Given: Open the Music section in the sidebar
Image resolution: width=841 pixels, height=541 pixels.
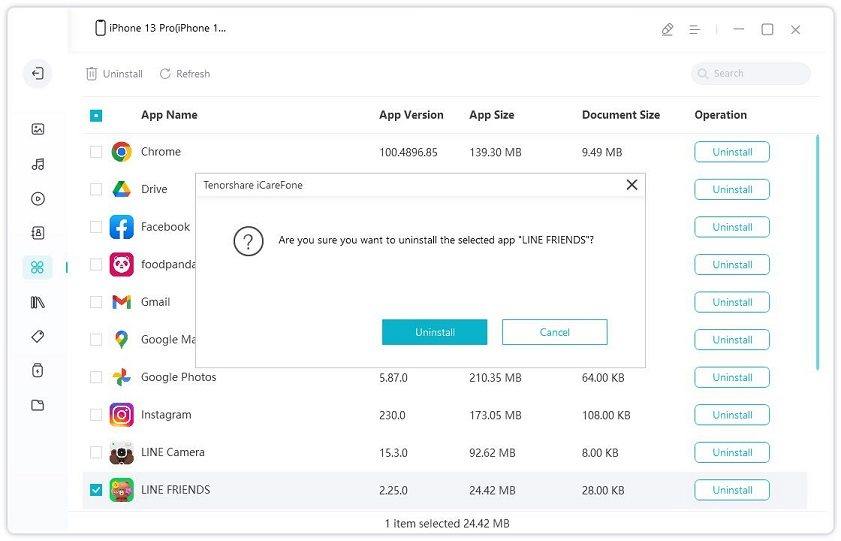Looking at the screenshot, I should [x=37, y=164].
